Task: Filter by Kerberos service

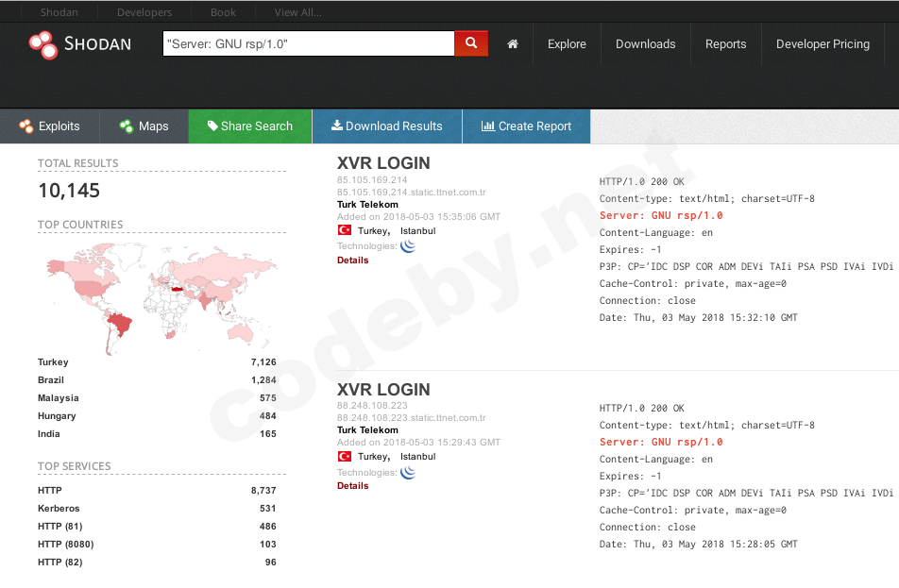Action: coord(59,509)
